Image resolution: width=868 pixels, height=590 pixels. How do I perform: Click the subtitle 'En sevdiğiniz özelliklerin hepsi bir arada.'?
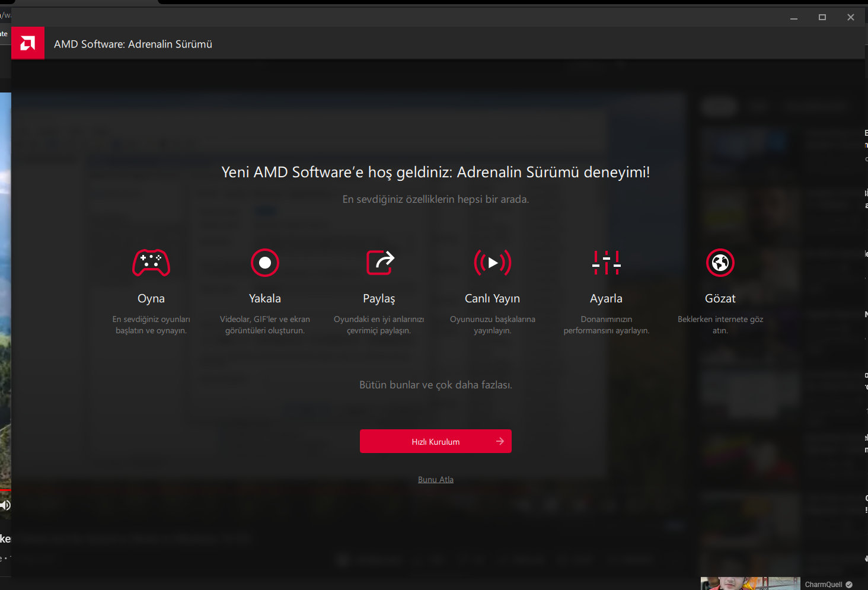(436, 199)
